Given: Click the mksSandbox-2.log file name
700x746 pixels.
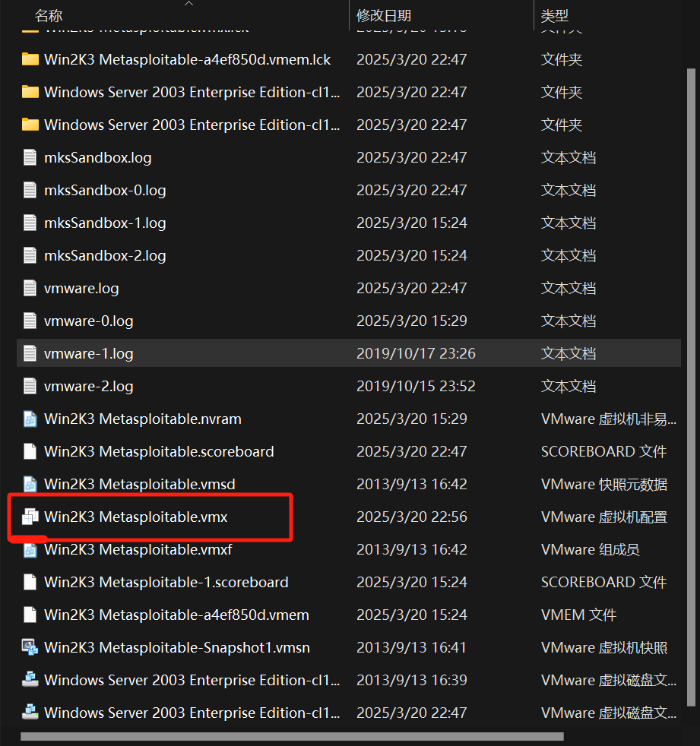Looking at the screenshot, I should 105,256.
